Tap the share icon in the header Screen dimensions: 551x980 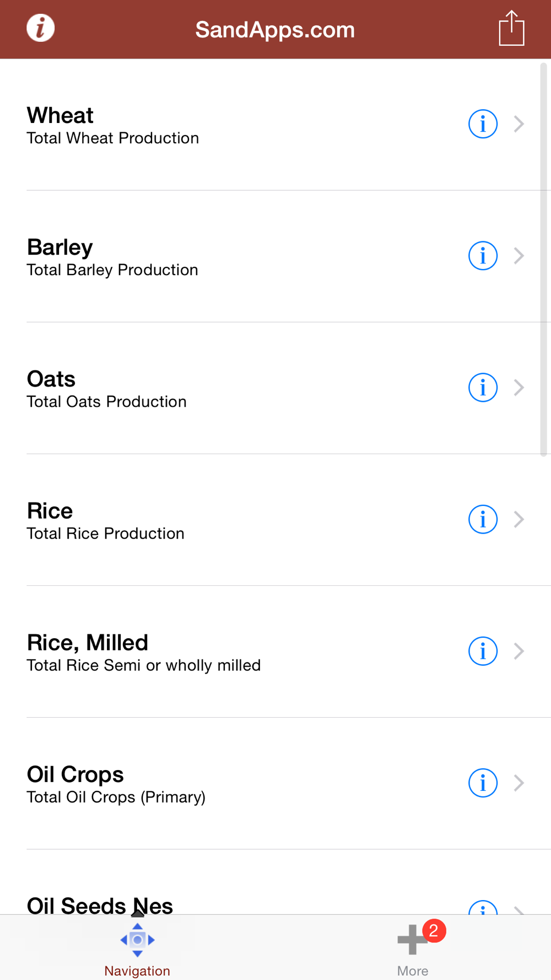[511, 29]
